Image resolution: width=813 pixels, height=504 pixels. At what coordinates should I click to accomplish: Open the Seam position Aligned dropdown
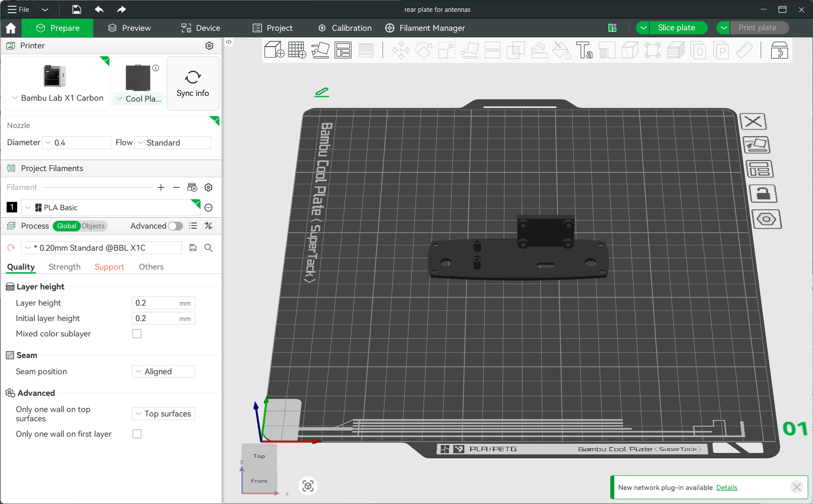click(x=164, y=372)
